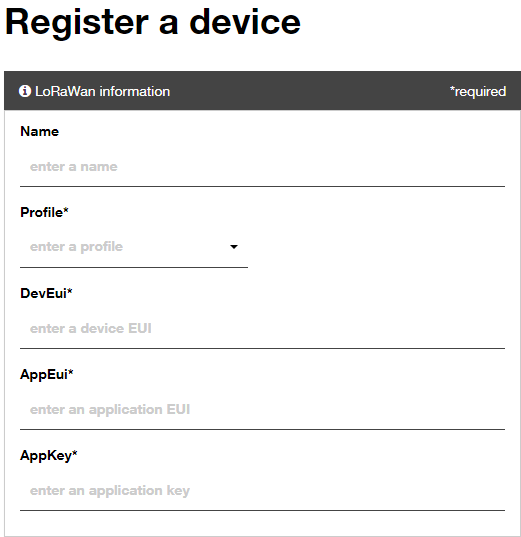Click the AppEui* label text
Screen dimensions: 521x537
47,374
